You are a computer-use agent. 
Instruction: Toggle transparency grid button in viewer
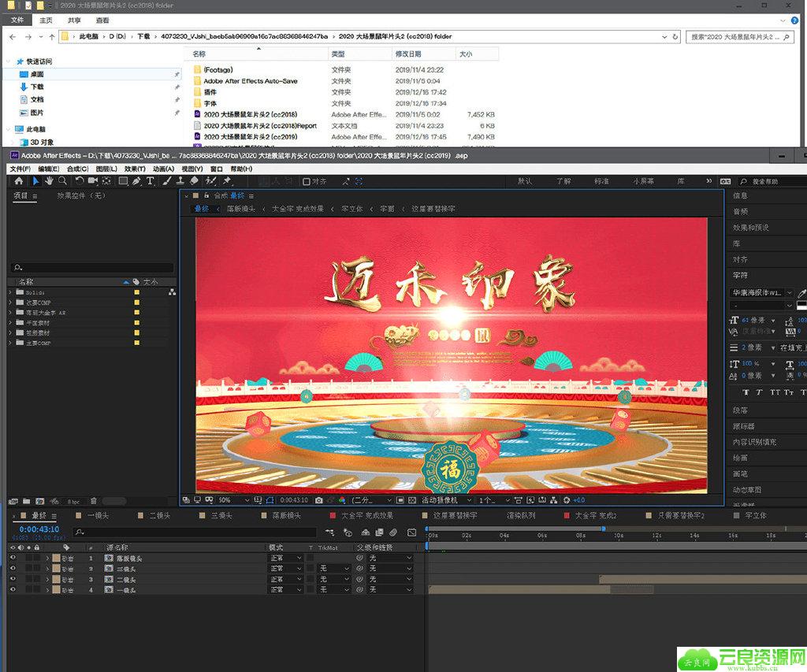(411, 500)
